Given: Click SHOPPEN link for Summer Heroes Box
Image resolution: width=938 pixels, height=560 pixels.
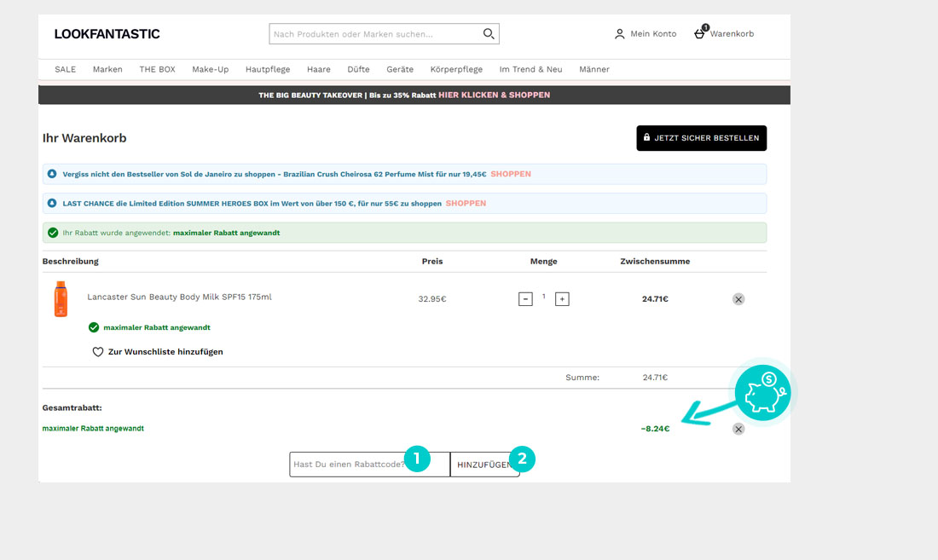Looking at the screenshot, I should (466, 203).
